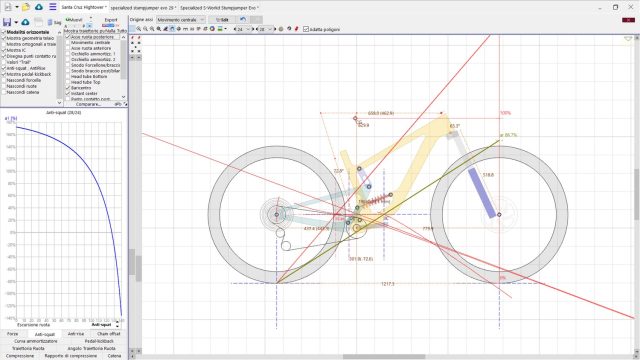The image size is (640, 360).
Task: Open the Forze graph tab
Action: tap(13, 334)
